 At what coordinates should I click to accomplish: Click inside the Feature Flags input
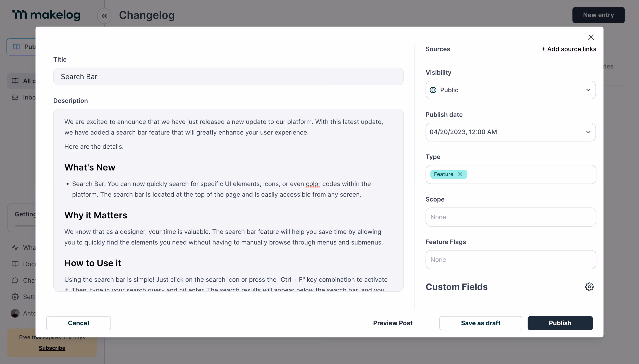(510, 259)
